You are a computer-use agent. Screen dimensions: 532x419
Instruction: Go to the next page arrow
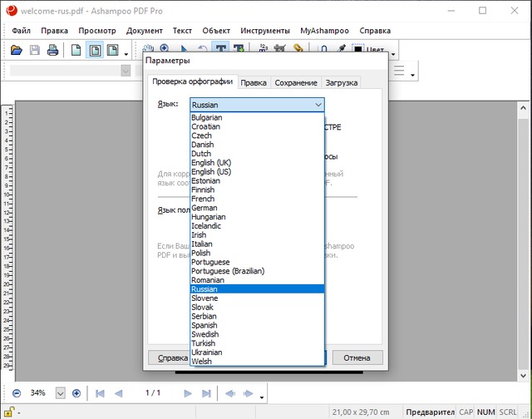[x=187, y=392]
